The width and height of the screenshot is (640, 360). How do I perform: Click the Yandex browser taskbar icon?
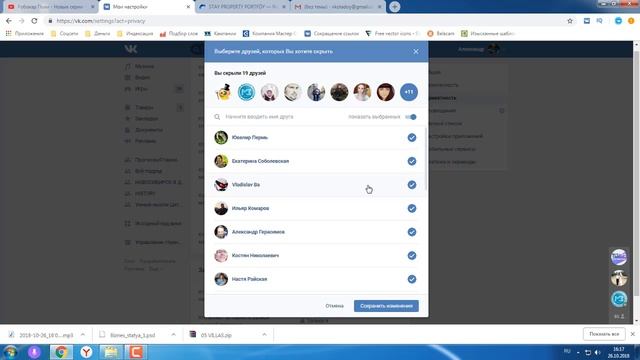[86, 352]
